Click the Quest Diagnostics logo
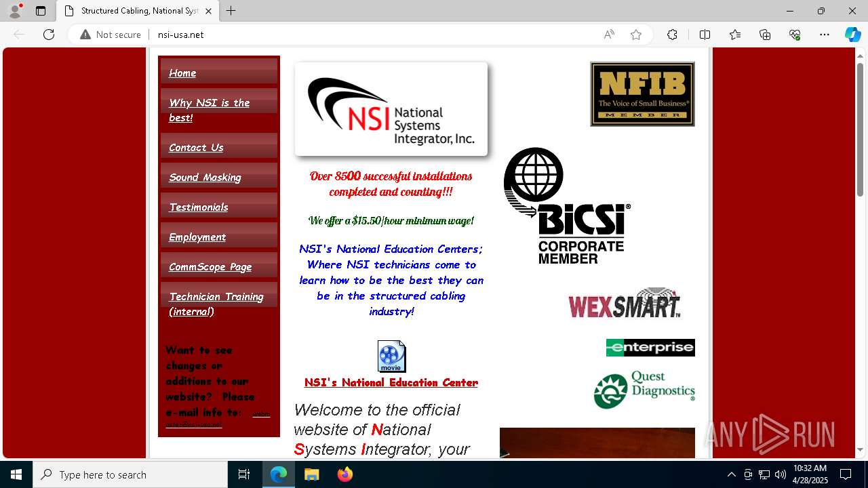The image size is (868, 488). coord(644,390)
